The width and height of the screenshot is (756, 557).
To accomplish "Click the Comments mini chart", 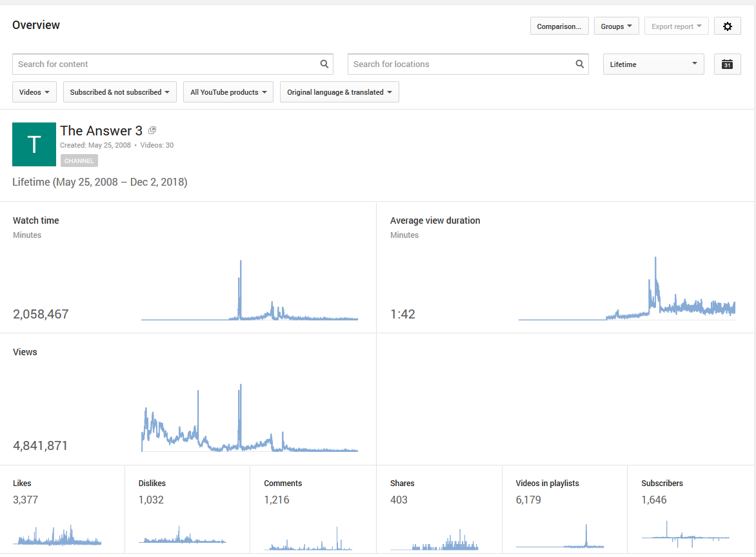I will tap(308, 539).
